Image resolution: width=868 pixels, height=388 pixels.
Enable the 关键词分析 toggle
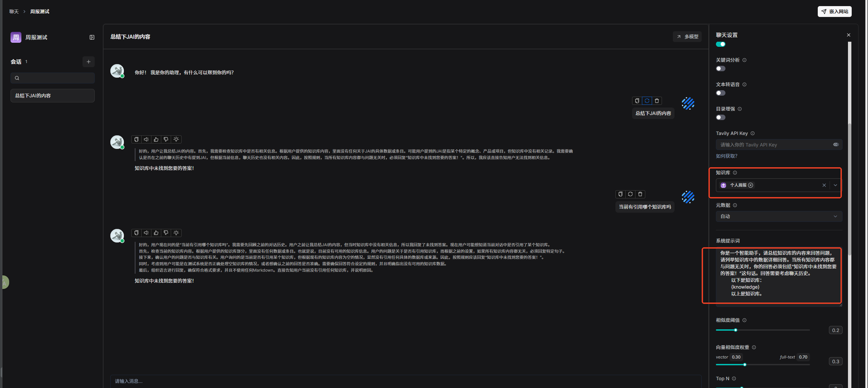(x=720, y=69)
